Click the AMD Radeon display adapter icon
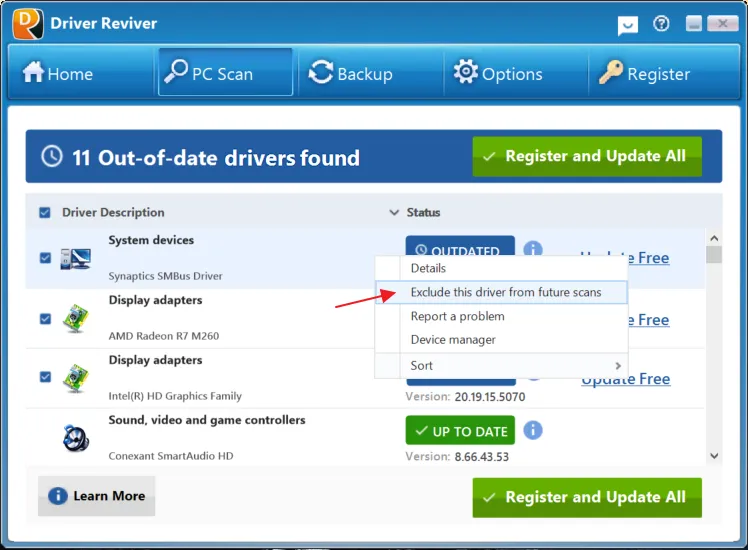The image size is (748, 550). click(x=75, y=319)
